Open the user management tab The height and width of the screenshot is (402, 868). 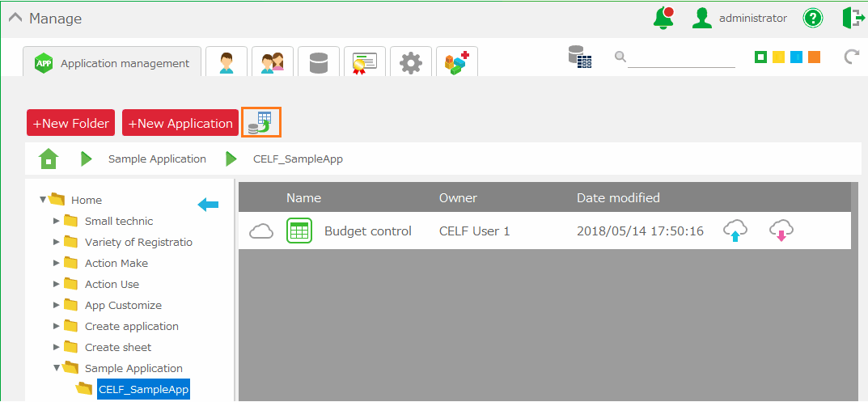(x=227, y=62)
